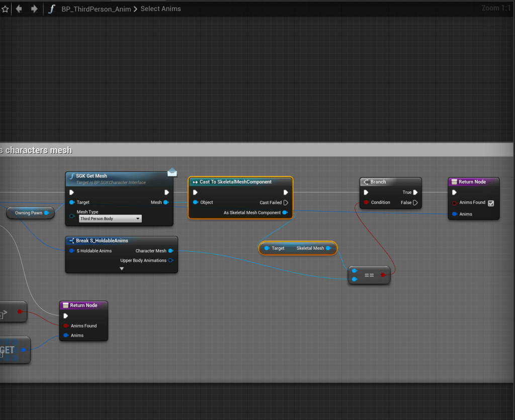515x420 pixels.
Task: Click the Skeletal Mesh output pin
Action: pos(328,248)
